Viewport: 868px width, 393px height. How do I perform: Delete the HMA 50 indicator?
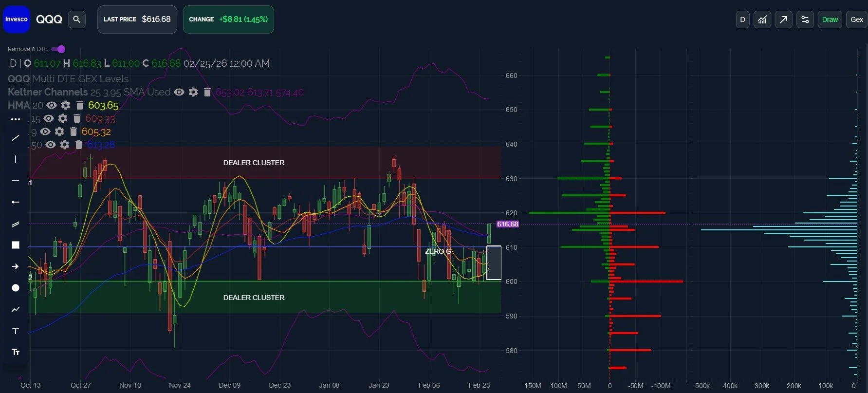click(x=79, y=145)
